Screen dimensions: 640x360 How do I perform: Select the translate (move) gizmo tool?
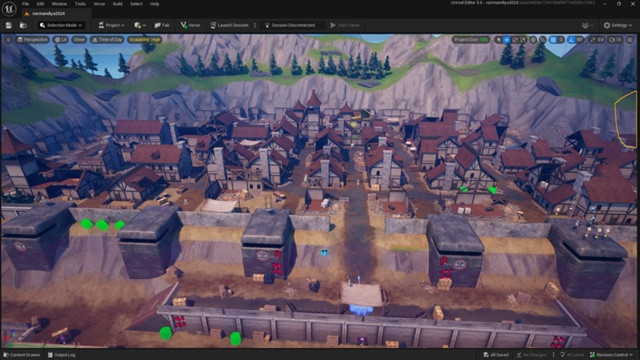(x=507, y=40)
